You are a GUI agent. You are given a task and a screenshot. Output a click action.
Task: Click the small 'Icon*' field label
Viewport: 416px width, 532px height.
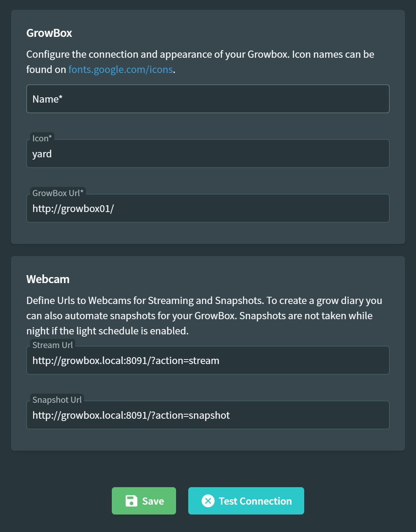coord(42,138)
